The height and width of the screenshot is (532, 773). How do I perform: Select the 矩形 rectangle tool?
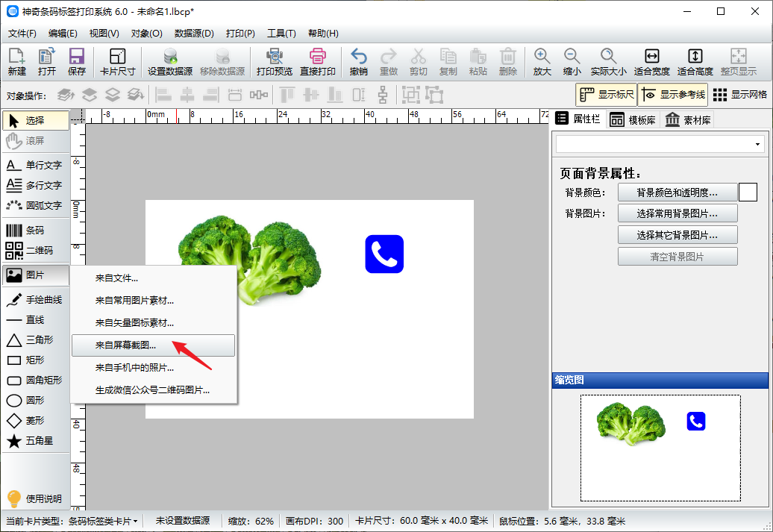pos(36,360)
